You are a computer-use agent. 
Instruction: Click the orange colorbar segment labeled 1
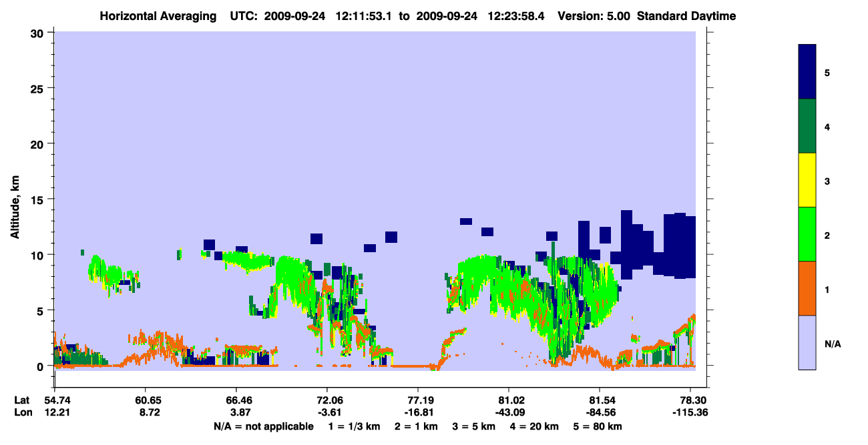pos(807,288)
